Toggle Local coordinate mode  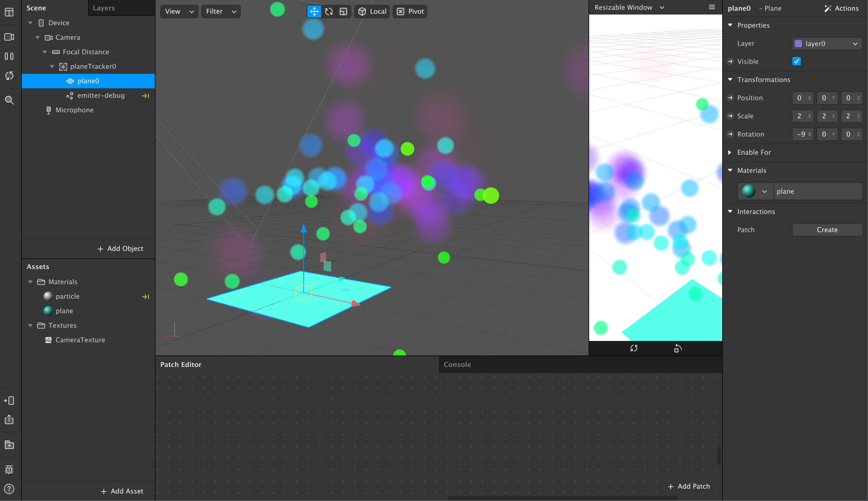pos(372,11)
